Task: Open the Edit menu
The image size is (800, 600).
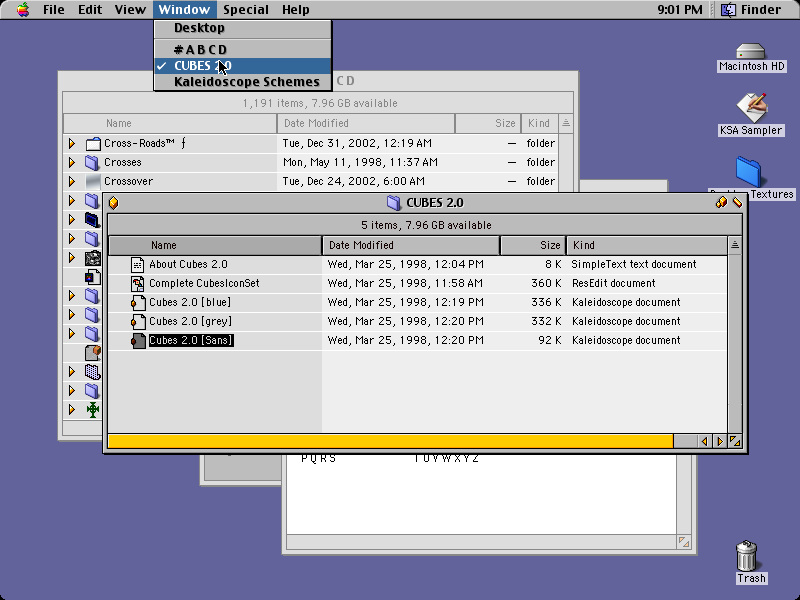Action: (90, 10)
